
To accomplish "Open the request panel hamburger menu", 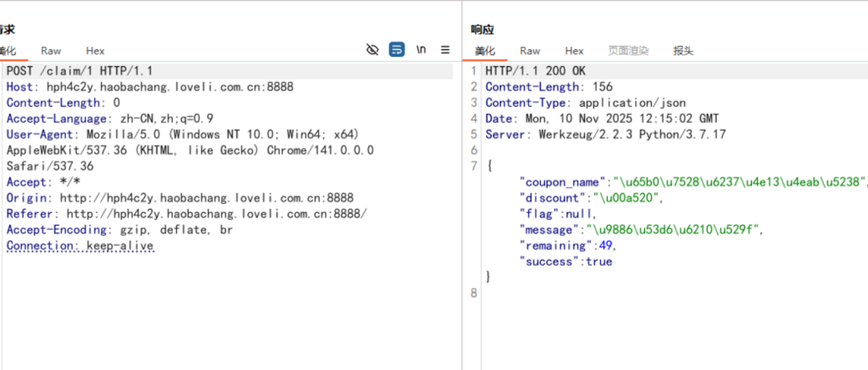I will [x=445, y=50].
